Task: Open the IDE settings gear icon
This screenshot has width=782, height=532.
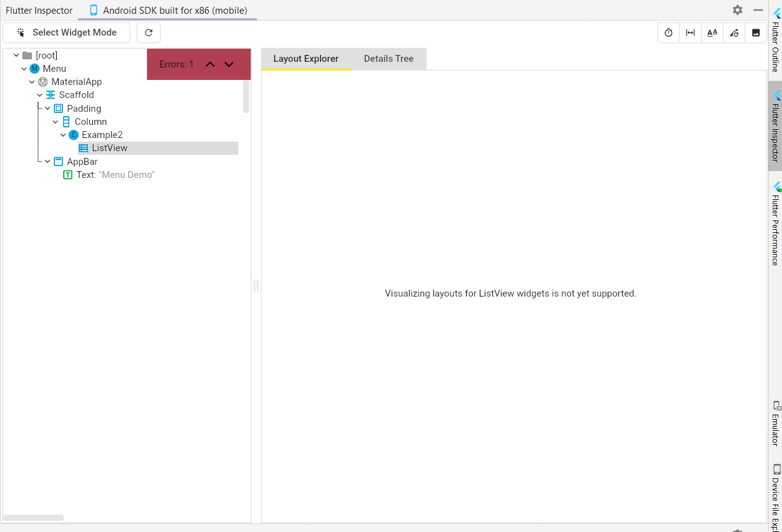Action: tap(738, 10)
